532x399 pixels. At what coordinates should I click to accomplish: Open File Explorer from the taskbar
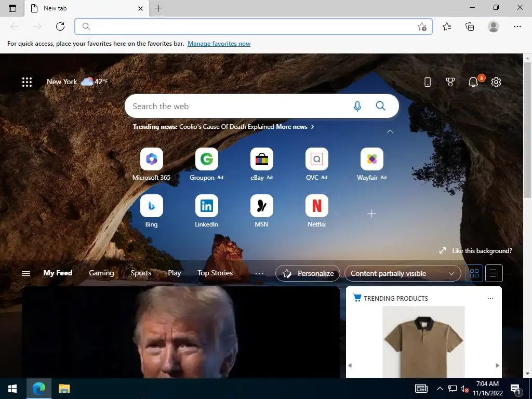tap(64, 389)
